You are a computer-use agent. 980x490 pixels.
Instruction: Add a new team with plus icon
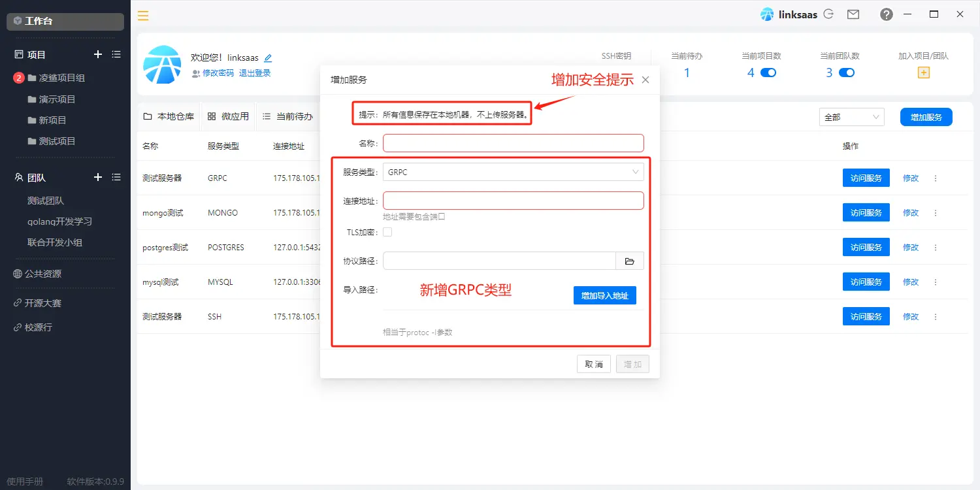[x=98, y=177]
